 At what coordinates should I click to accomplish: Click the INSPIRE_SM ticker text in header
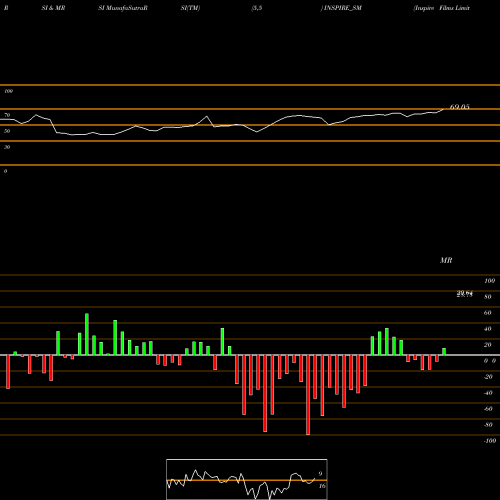point(342,8)
